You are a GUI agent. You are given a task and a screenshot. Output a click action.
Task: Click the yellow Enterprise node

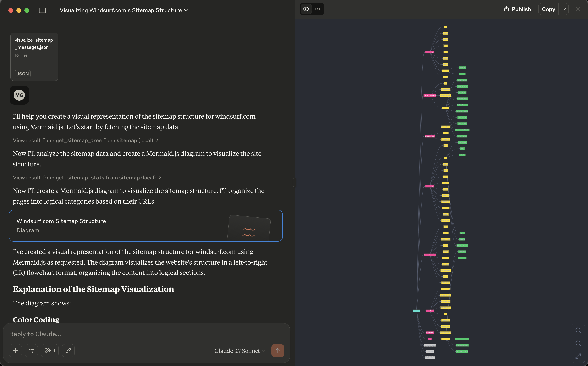[446, 71]
